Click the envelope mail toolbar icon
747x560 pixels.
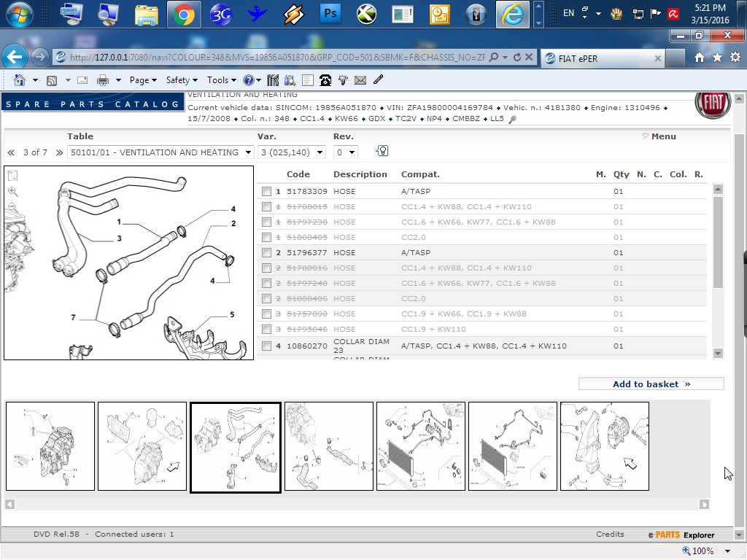coord(360,80)
